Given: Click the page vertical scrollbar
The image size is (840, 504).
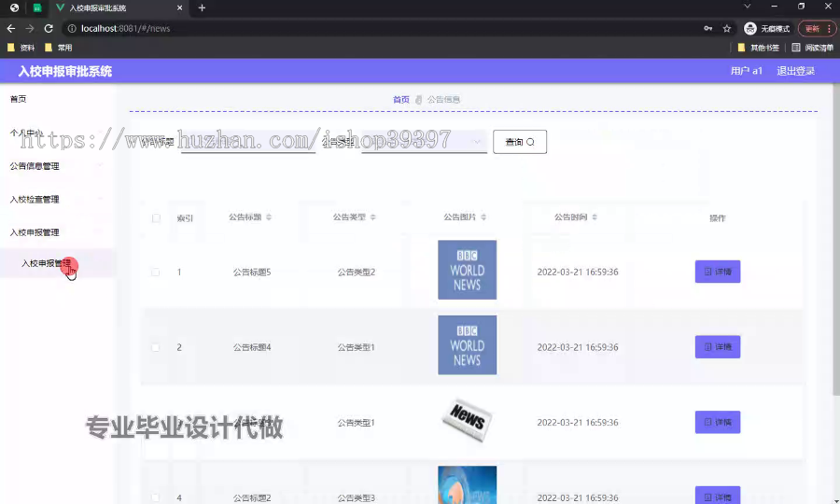Looking at the screenshot, I should click(x=835, y=241).
